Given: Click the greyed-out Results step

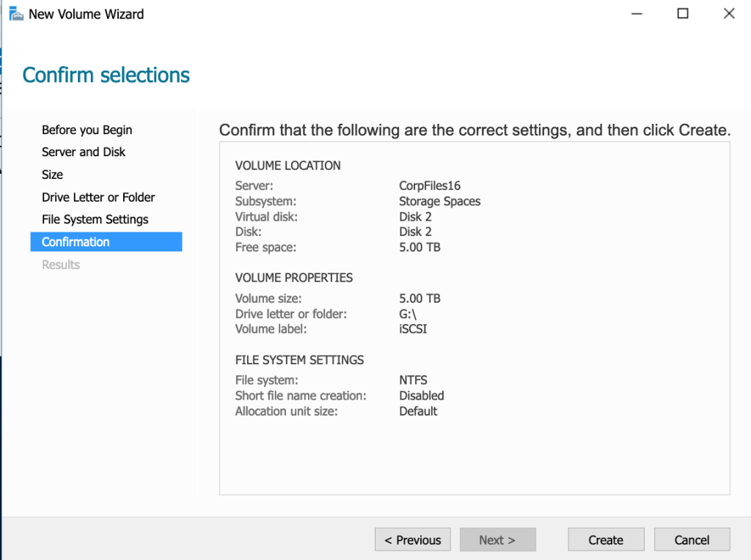Looking at the screenshot, I should pyautogui.click(x=61, y=265).
